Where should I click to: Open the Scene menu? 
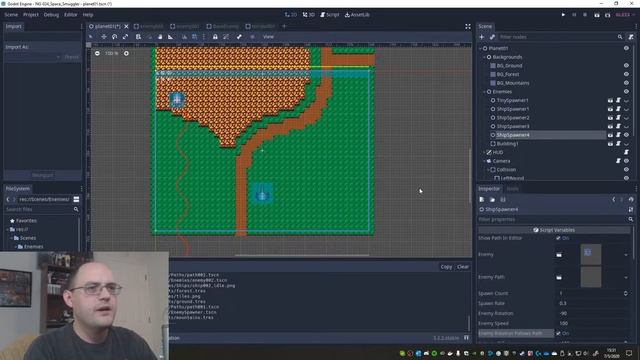pos(11,15)
